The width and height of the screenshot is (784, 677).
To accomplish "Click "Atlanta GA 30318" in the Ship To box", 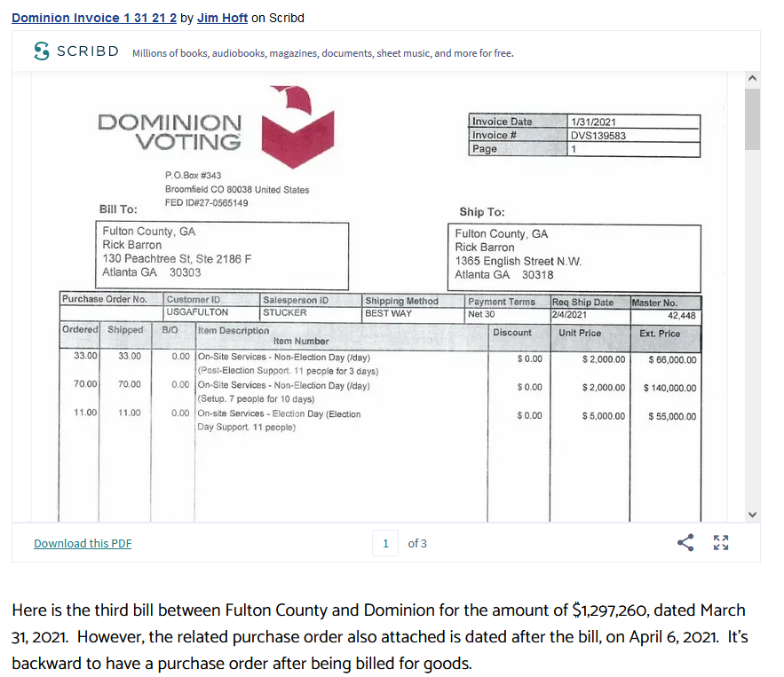I will click(x=504, y=275).
